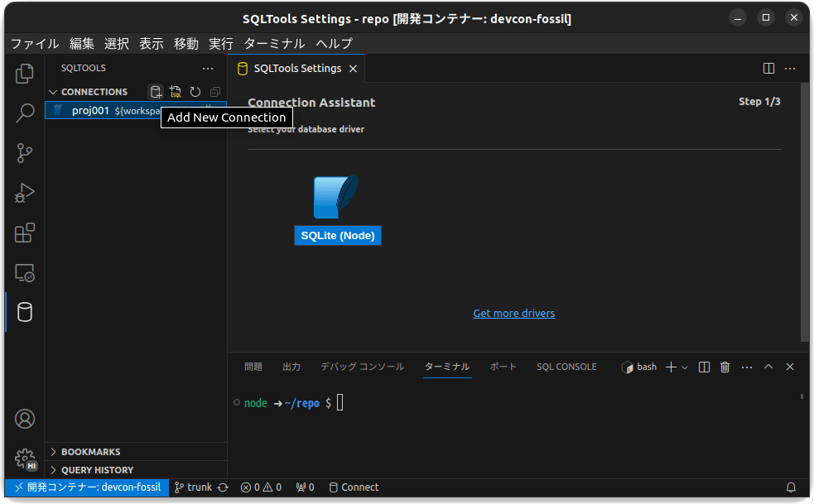Split the terminal pane

(704, 367)
